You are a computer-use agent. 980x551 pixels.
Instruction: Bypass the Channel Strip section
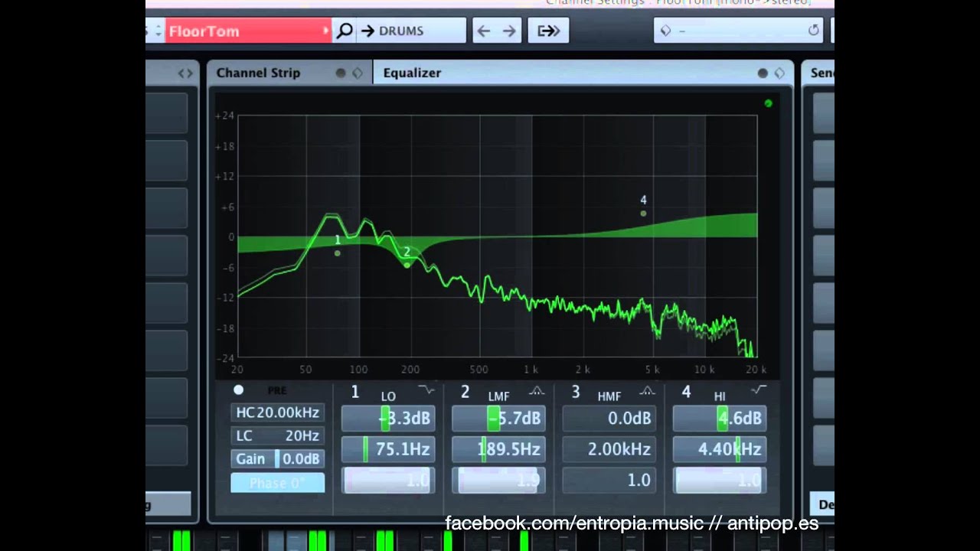341,73
